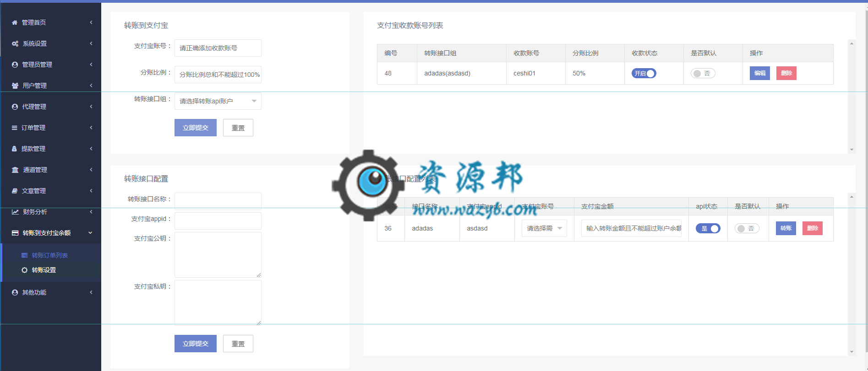This screenshot has width=868, height=371.
Task: Click the adadas(asdasd) cell in the account table
Action: coord(462,73)
